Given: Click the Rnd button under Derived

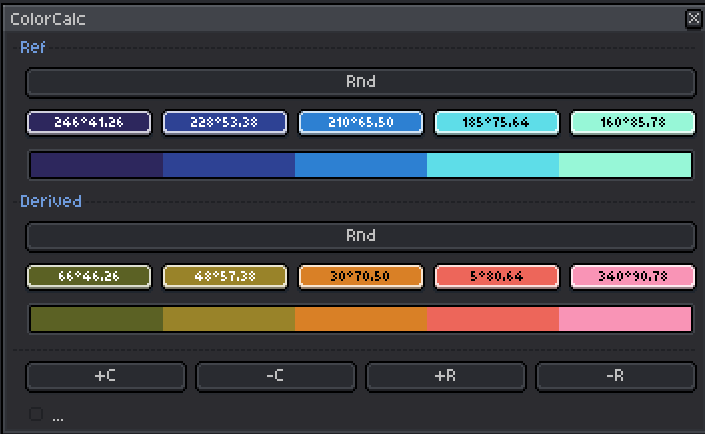Looking at the screenshot, I should (360, 236).
